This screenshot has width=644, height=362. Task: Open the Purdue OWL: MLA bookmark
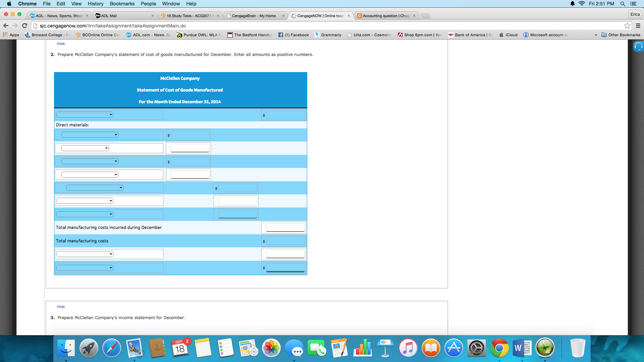(x=199, y=35)
